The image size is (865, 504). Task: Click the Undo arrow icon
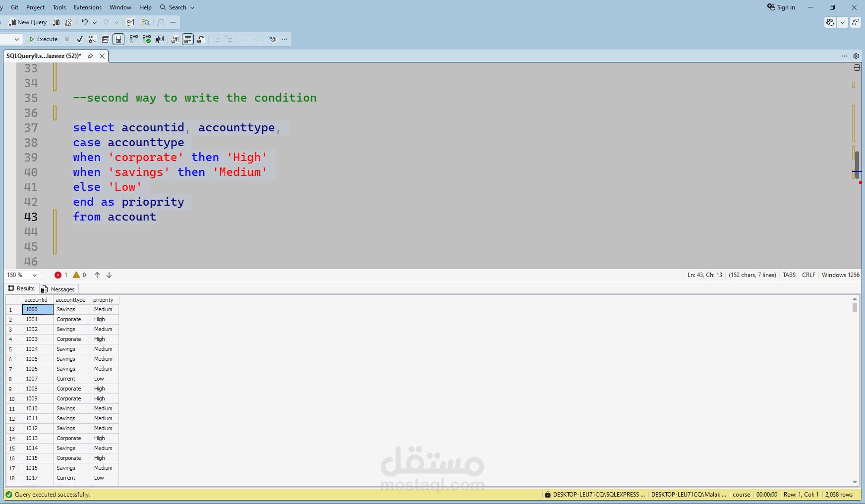pyautogui.click(x=85, y=22)
